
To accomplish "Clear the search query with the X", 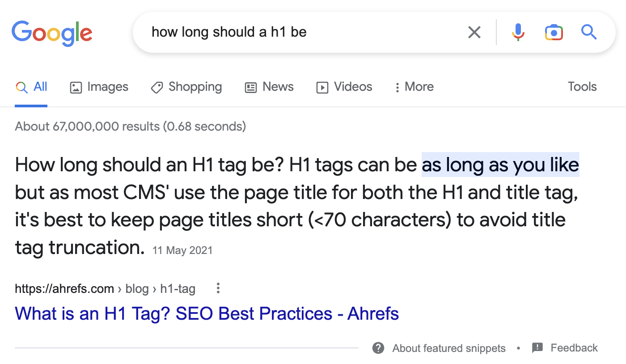I will pos(474,32).
